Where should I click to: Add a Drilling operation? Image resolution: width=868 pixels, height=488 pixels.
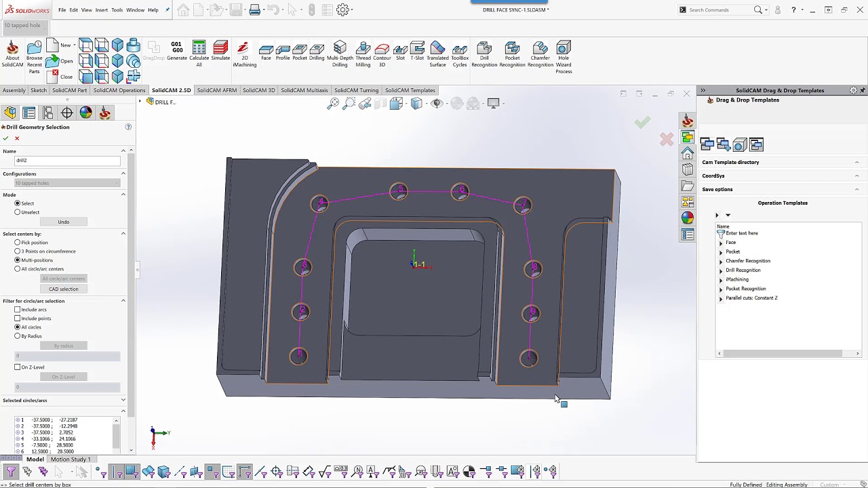point(317,52)
